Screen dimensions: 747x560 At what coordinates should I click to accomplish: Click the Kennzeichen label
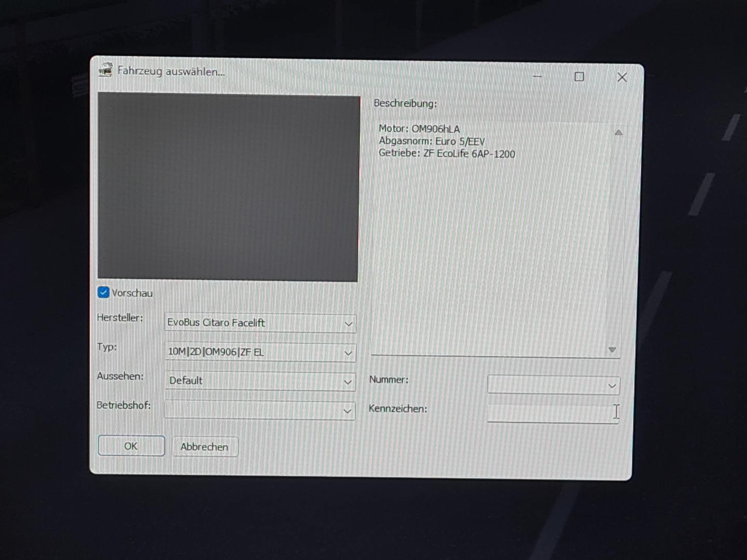[x=398, y=409]
